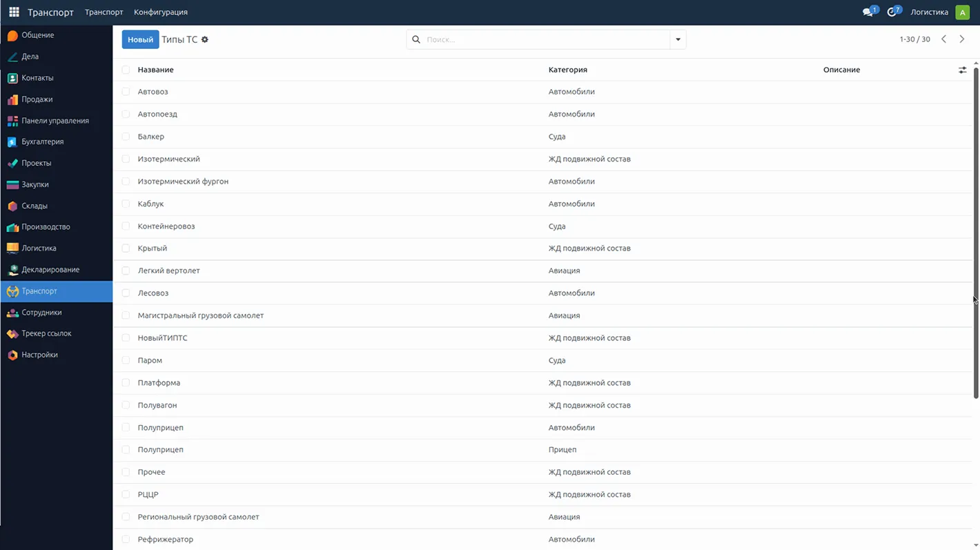Go to the next page arrow

pos(962,39)
